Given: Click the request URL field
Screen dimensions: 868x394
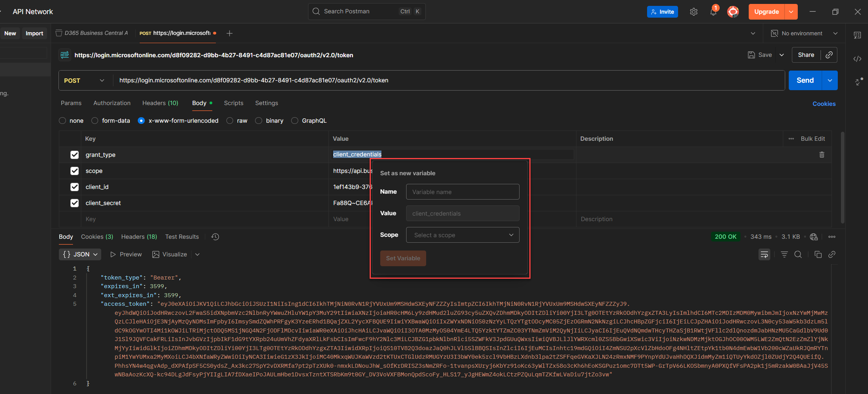Looking at the screenshot, I should pos(449,80).
